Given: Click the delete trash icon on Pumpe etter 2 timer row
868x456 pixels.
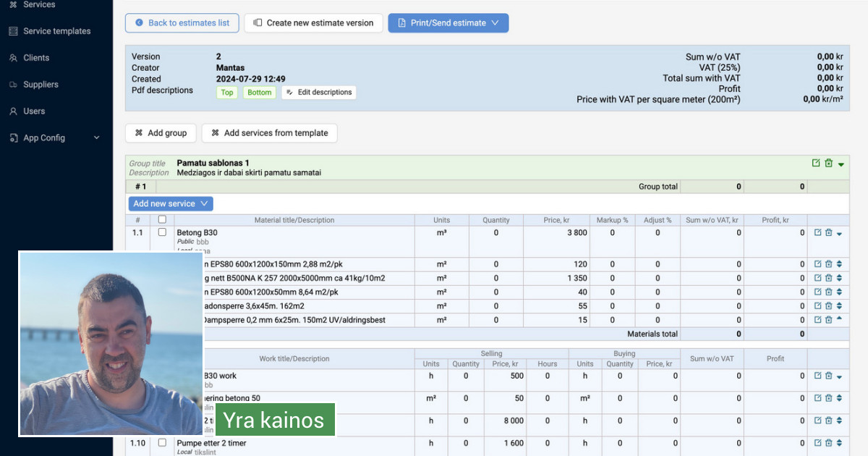Looking at the screenshot, I should [827, 442].
